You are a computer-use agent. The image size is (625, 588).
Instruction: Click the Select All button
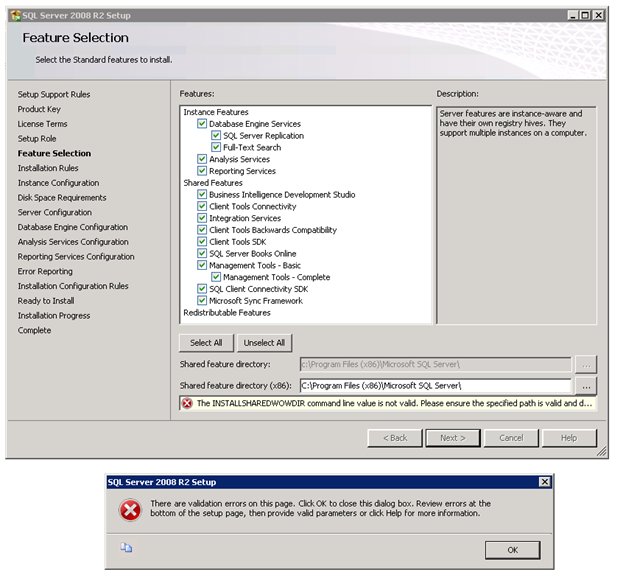tap(206, 343)
